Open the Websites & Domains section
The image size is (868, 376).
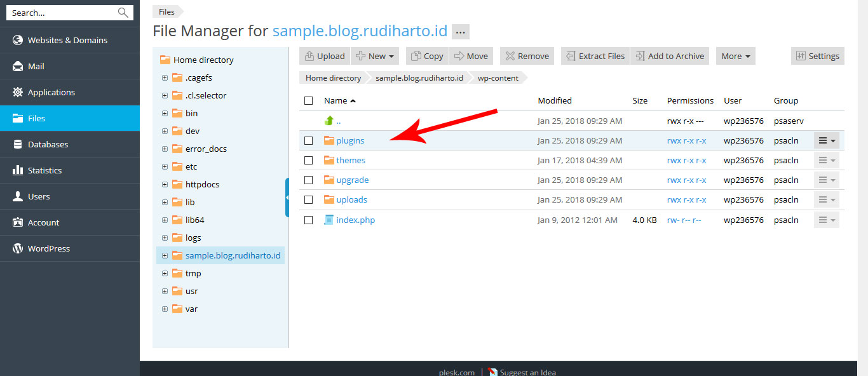pos(70,40)
